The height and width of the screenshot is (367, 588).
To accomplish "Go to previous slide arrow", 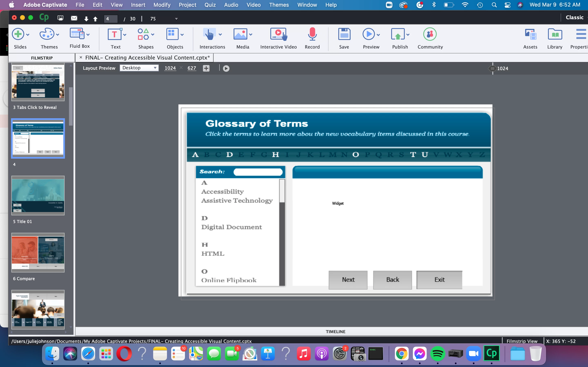I will coord(95,19).
